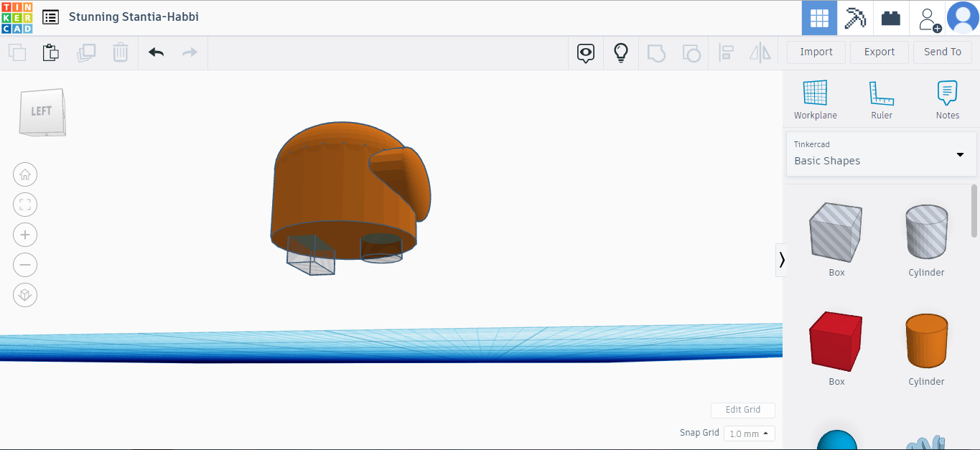980x450 pixels.
Task: Click the Zoom out minus button
Action: click(x=25, y=265)
